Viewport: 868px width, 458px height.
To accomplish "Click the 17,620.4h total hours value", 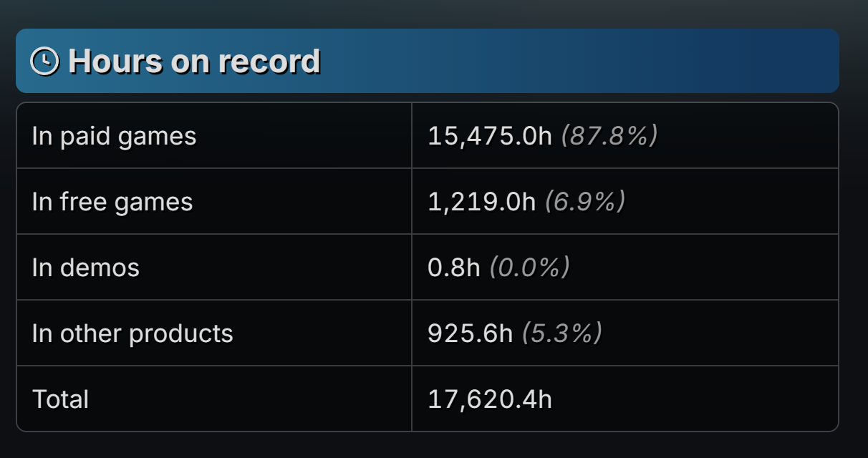I will [490, 399].
